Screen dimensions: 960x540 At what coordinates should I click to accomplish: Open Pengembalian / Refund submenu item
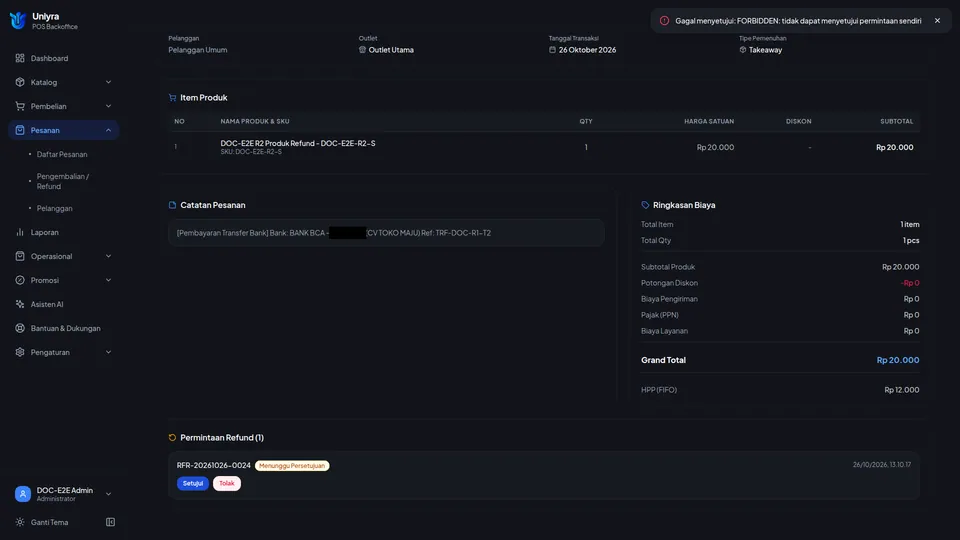tap(62, 181)
